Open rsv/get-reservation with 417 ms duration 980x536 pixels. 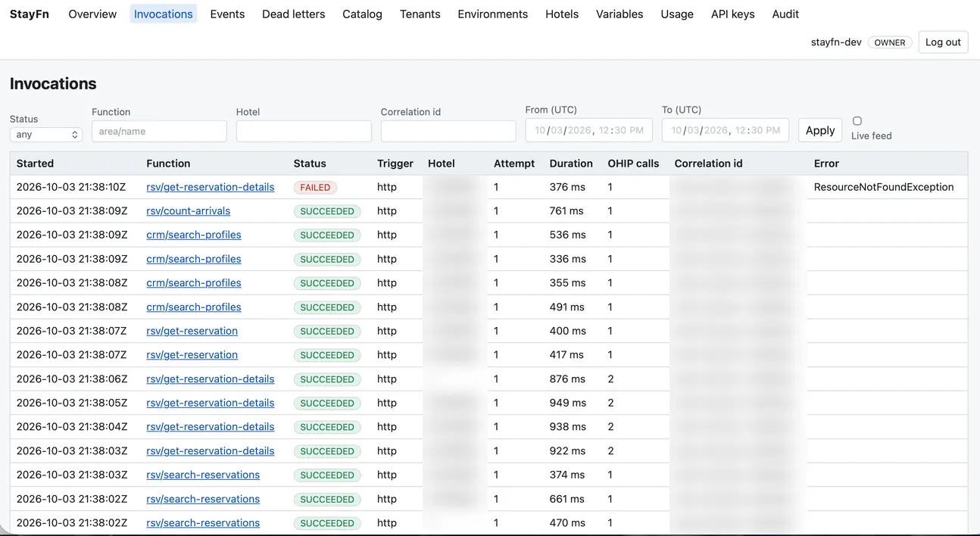tap(192, 354)
